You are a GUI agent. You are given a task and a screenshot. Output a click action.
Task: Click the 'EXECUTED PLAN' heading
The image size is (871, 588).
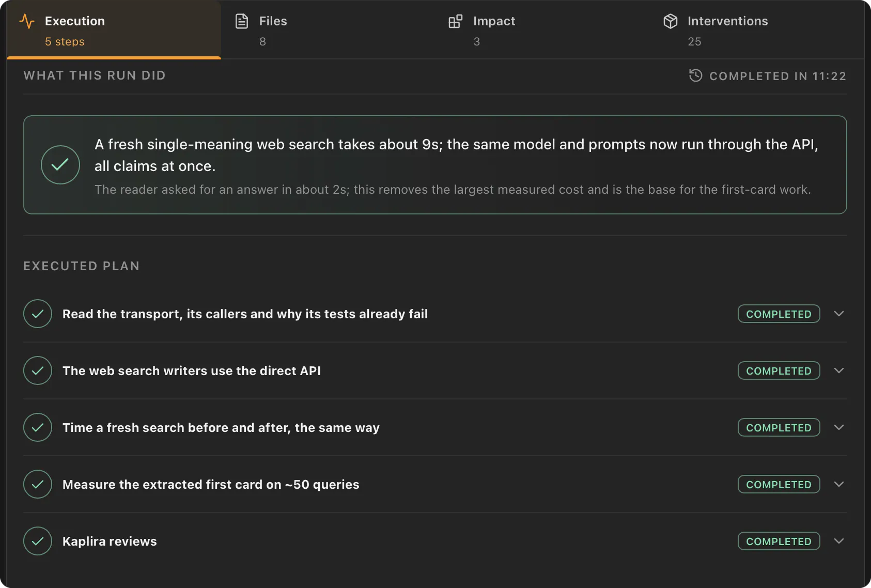click(82, 266)
